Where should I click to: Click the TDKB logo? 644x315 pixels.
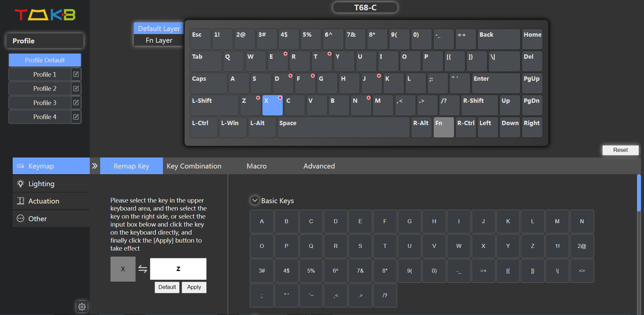tap(45, 15)
